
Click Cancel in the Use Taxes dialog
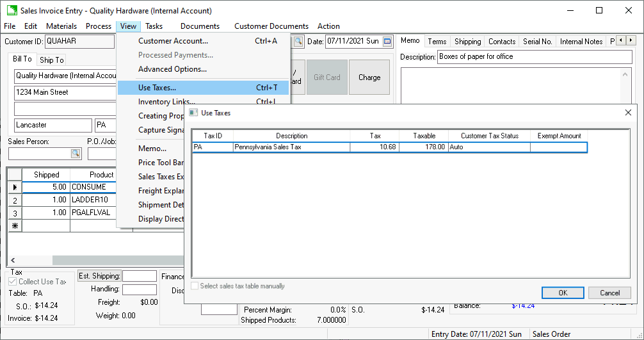click(x=609, y=293)
